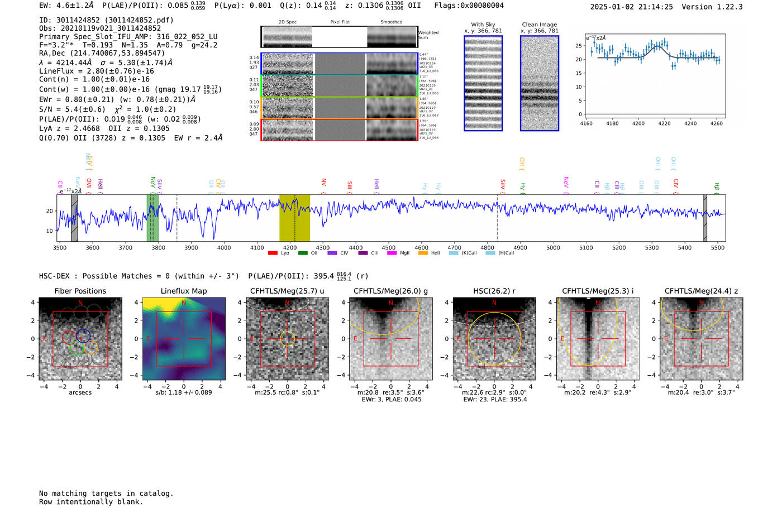This screenshot has width=782, height=532.
Task: Click the LineFlux = 2.80(±0.76)e-16 value
Action: 97,71
